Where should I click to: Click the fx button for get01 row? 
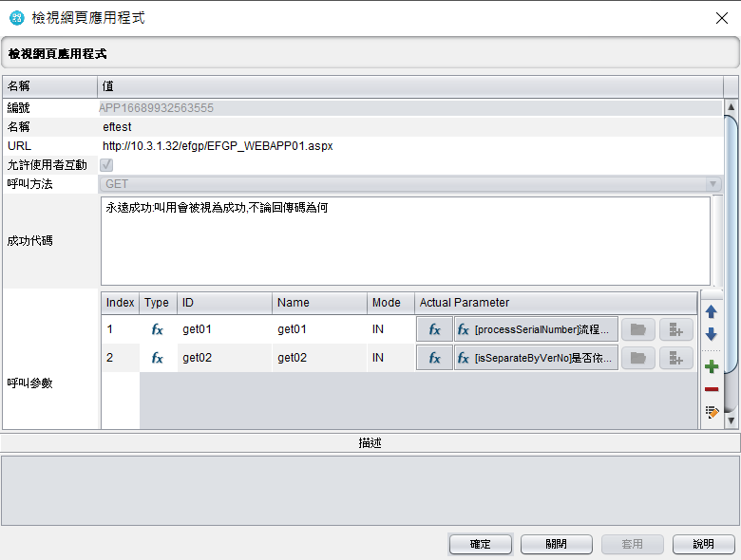click(x=434, y=329)
